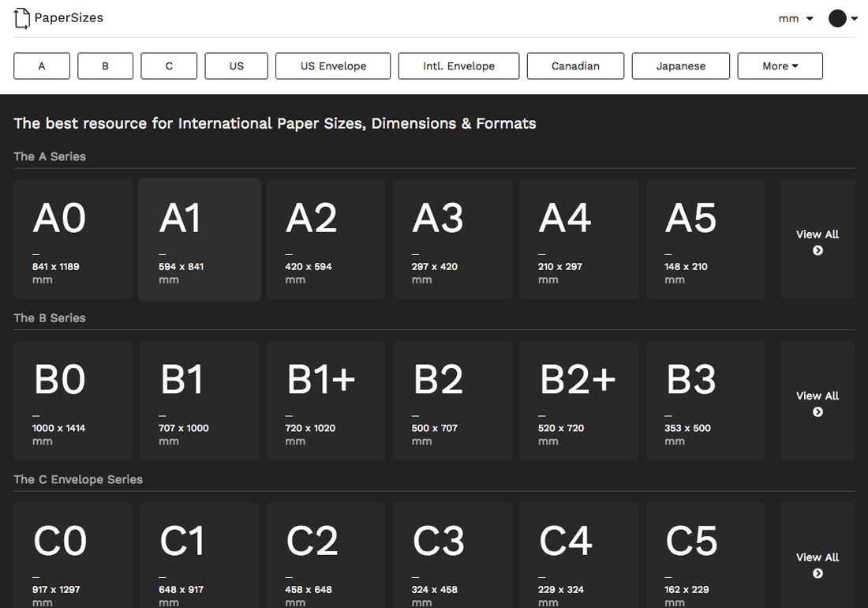The height and width of the screenshot is (608, 868).
Task: Open the dropdown beside the theme circle
Action: coord(856,18)
